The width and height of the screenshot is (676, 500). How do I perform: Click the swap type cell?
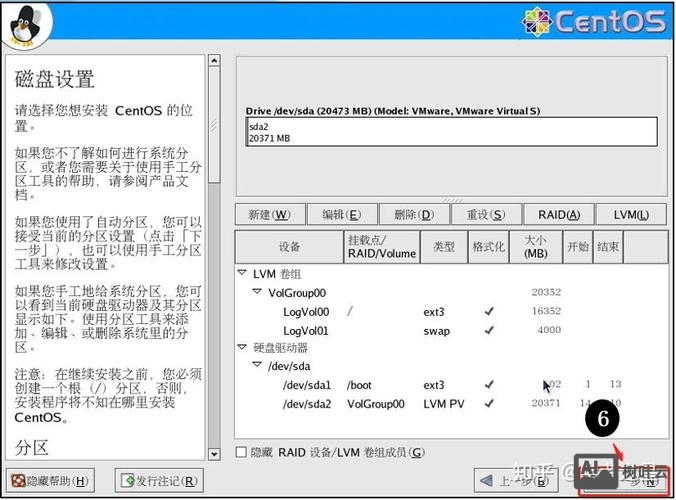(436, 331)
